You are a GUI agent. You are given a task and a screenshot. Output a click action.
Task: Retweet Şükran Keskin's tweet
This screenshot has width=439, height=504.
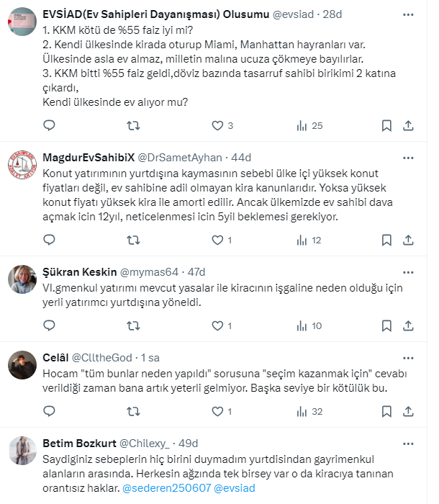133,325
